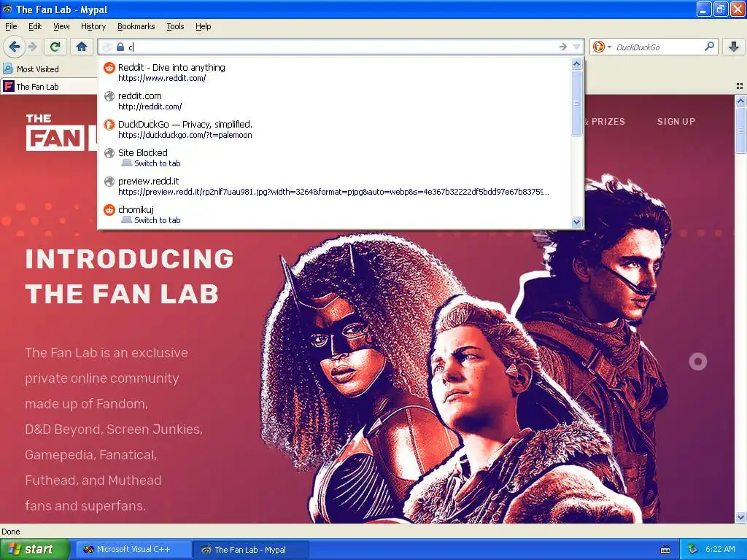Reload the page with the Reload icon

pyautogui.click(x=55, y=47)
